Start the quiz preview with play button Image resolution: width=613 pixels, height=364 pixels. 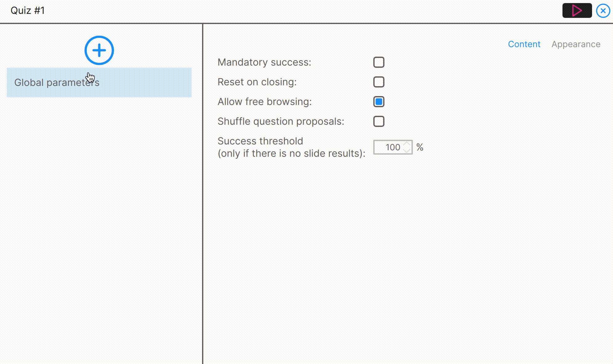click(577, 10)
